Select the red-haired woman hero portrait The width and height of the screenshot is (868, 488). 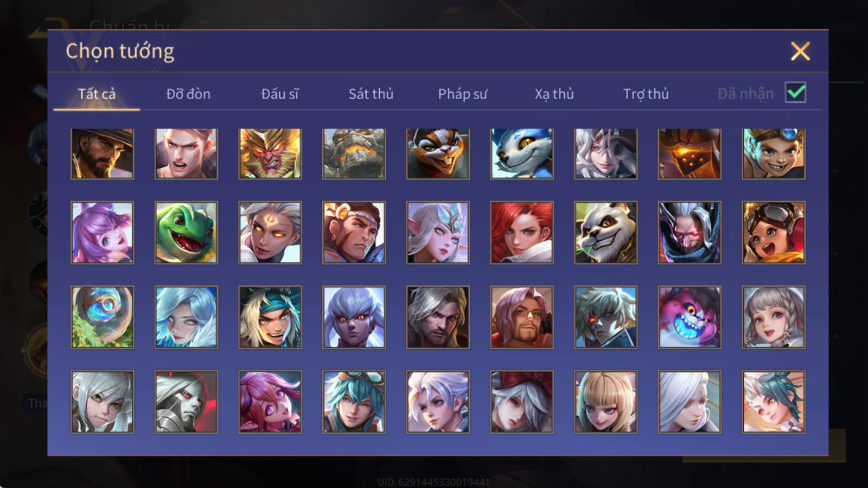(521, 233)
